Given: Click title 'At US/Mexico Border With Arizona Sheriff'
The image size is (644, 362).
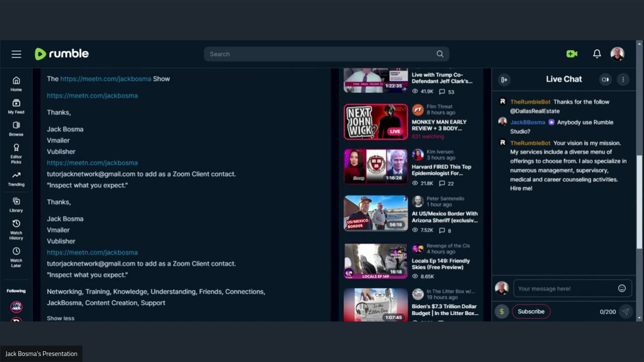Looking at the screenshot, I should point(445,217).
